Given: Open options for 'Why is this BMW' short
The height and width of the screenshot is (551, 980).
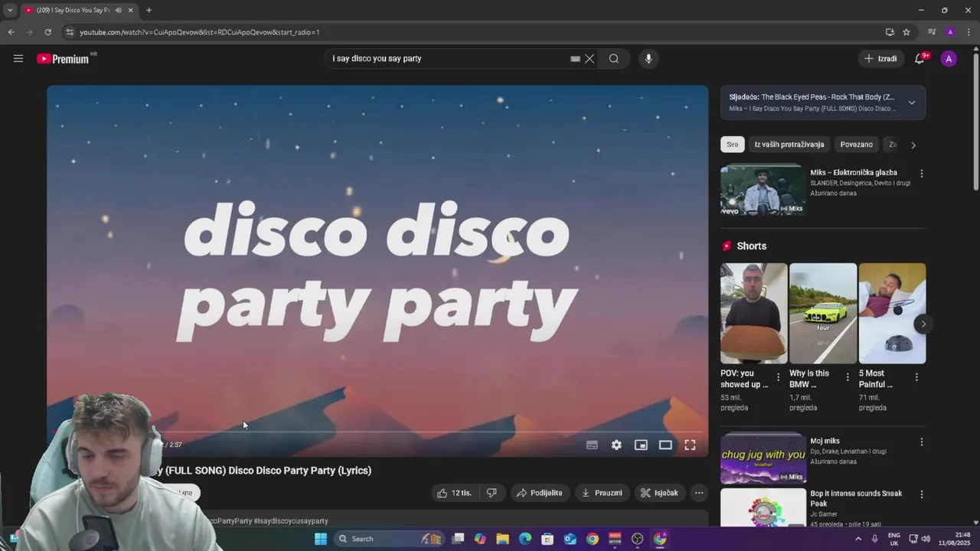Looking at the screenshot, I should [x=848, y=377].
